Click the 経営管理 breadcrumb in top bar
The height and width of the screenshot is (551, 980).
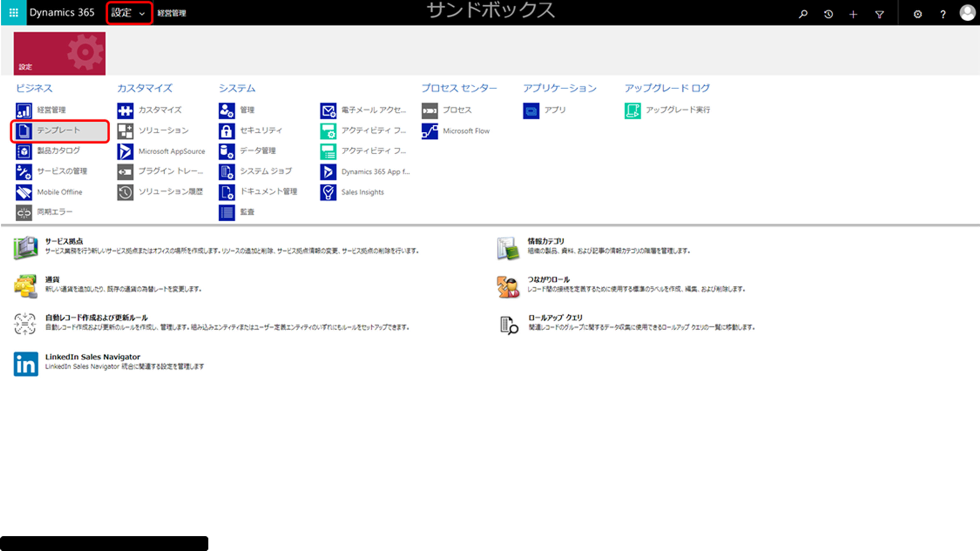pos(172,13)
